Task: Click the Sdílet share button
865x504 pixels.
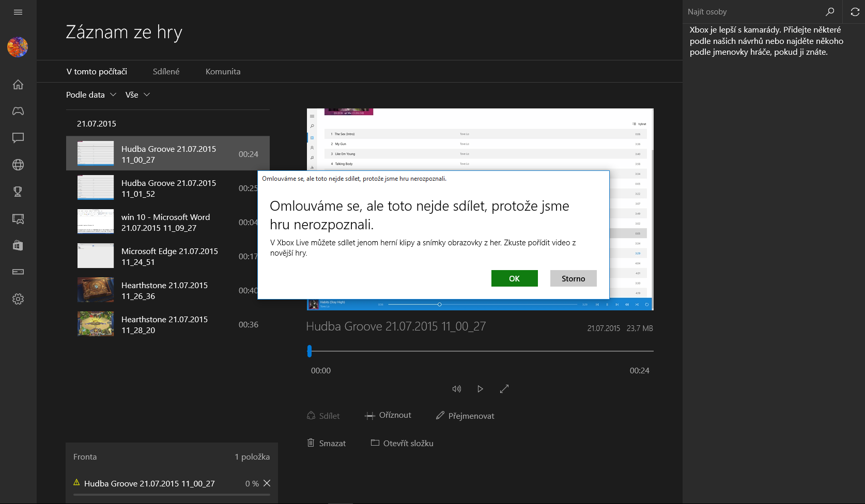Action: [x=323, y=416]
